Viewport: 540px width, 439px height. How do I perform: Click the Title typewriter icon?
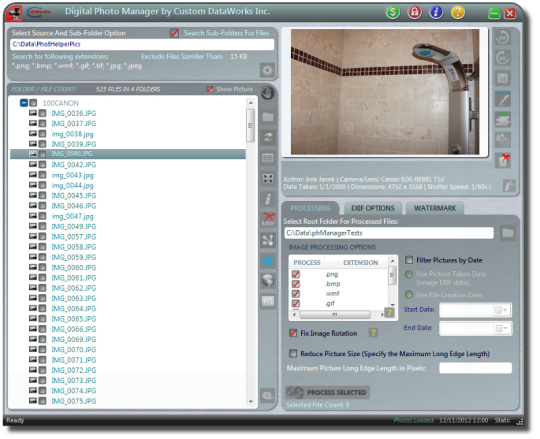502,119
